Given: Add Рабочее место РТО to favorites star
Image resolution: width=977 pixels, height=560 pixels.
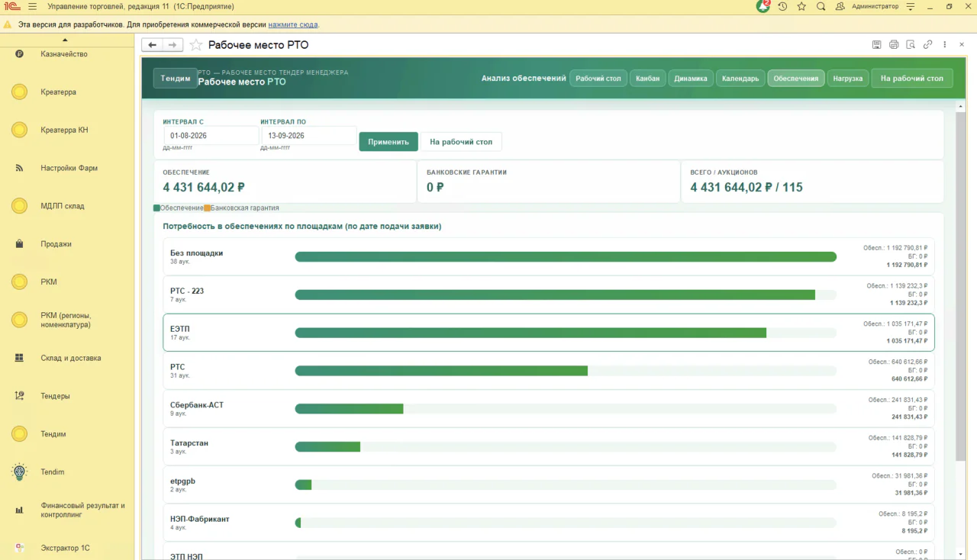Looking at the screenshot, I should (x=196, y=45).
